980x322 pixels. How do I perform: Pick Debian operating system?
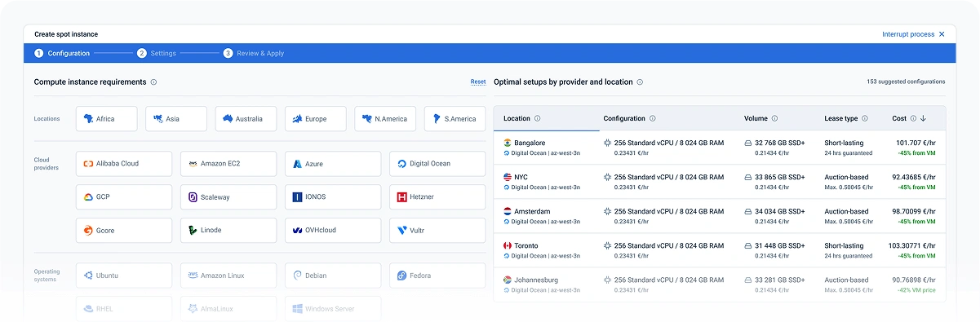(x=333, y=276)
